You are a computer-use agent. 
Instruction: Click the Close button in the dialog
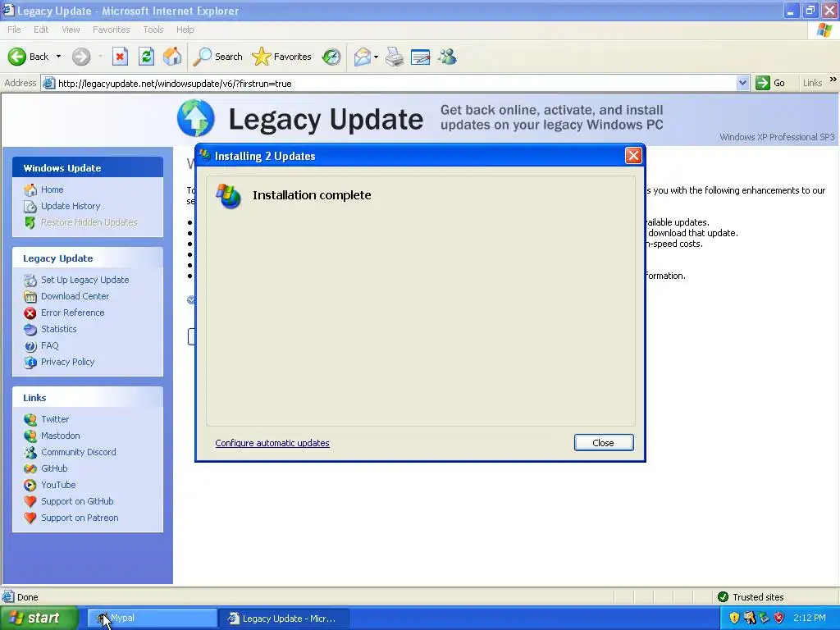click(x=604, y=442)
